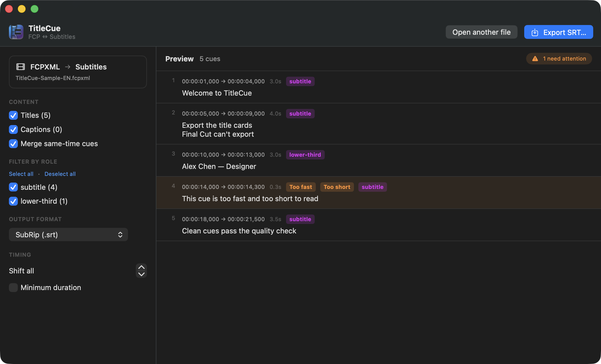The image size is (601, 364).
Task: Click the Too fast warning tag
Action: 301,187
